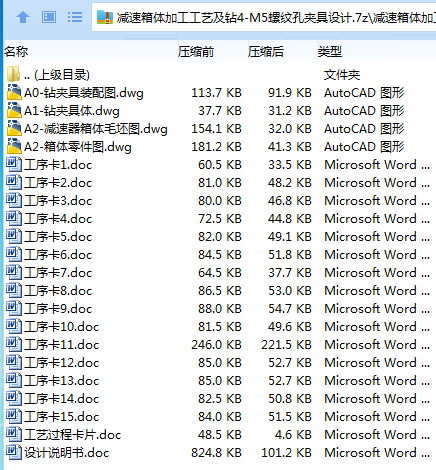Click the Word icon of 工序卡10.doc
The image size is (436, 470).
coord(14,326)
